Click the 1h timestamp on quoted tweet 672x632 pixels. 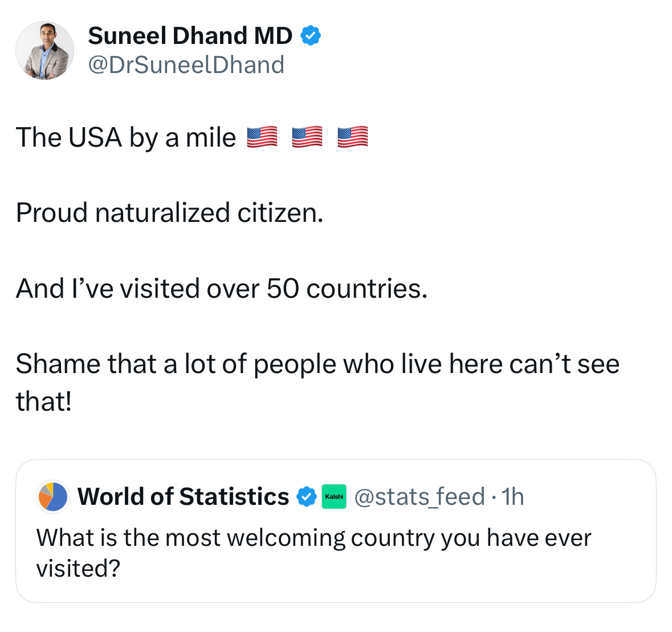point(512,496)
